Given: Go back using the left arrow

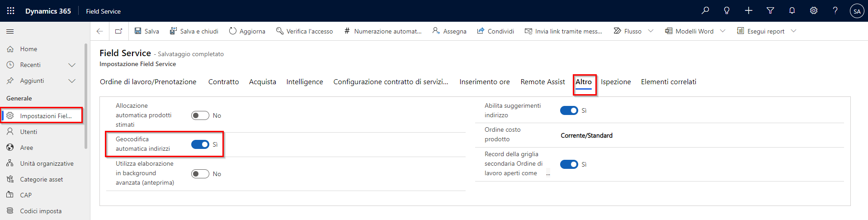Looking at the screenshot, I should [100, 31].
